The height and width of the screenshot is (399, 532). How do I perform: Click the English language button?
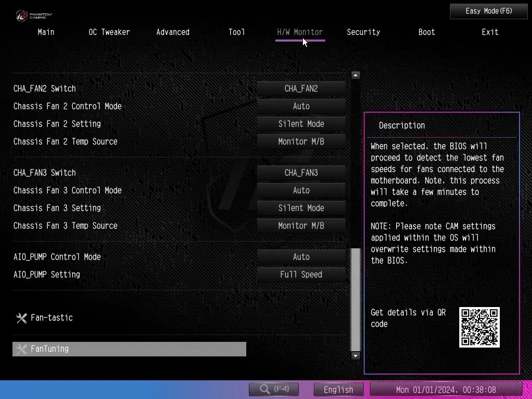click(x=339, y=389)
